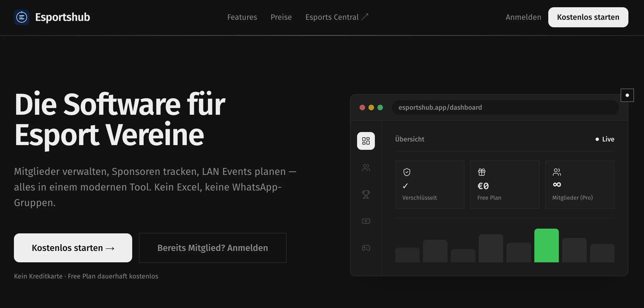Click the Übersicht heading
The image size is (644, 308).
410,139
